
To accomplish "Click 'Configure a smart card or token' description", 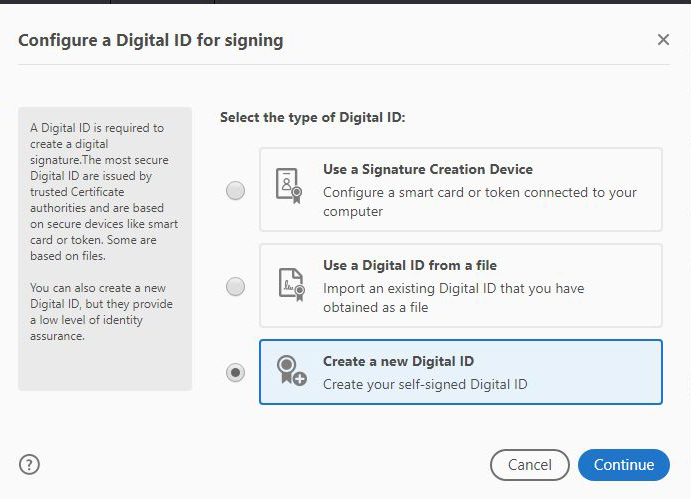I will coord(480,202).
